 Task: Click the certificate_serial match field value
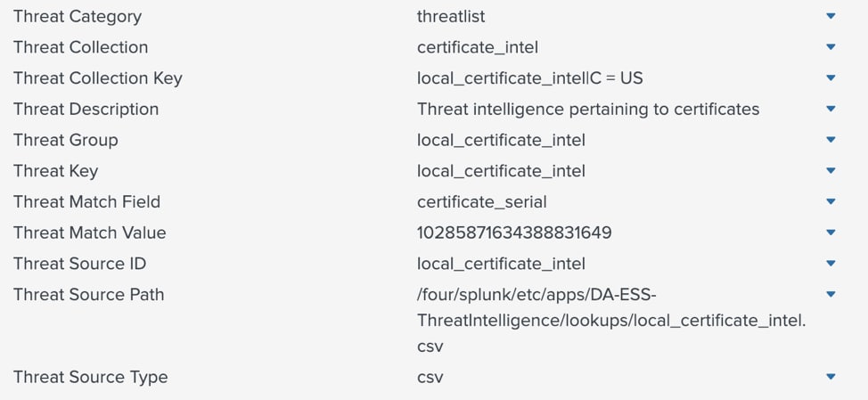(482, 202)
